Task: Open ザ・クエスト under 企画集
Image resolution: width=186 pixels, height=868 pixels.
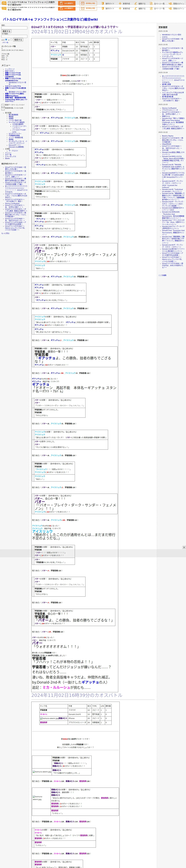Action: [x=13, y=151]
